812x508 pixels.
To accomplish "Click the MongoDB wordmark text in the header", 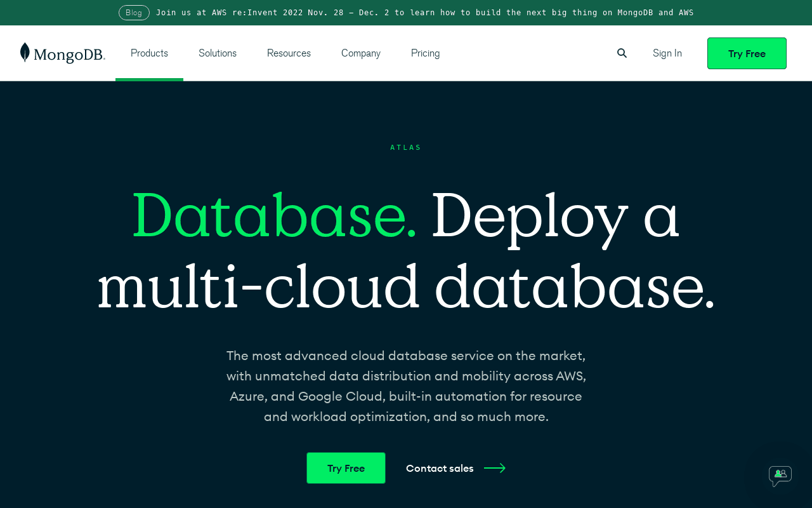I will pyautogui.click(x=69, y=55).
